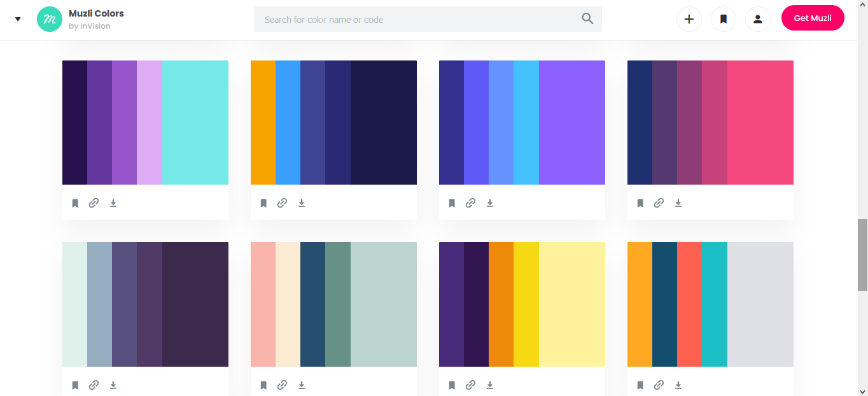Bookmark the mint-to-dark-plum palette

tap(75, 385)
